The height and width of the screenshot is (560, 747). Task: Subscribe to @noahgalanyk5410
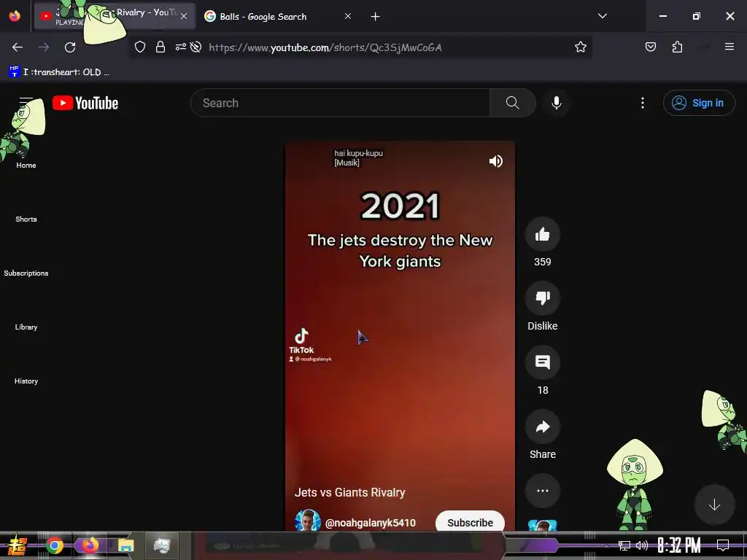pyautogui.click(x=470, y=522)
